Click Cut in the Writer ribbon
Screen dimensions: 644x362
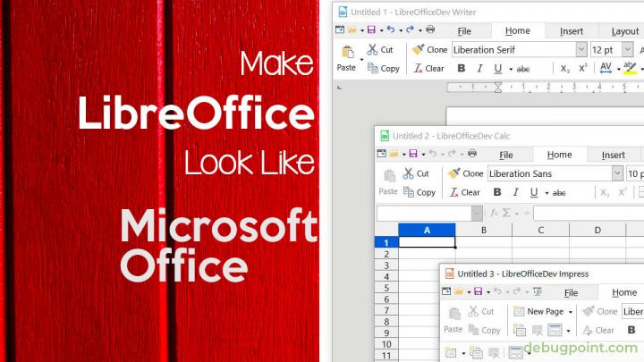pos(380,50)
